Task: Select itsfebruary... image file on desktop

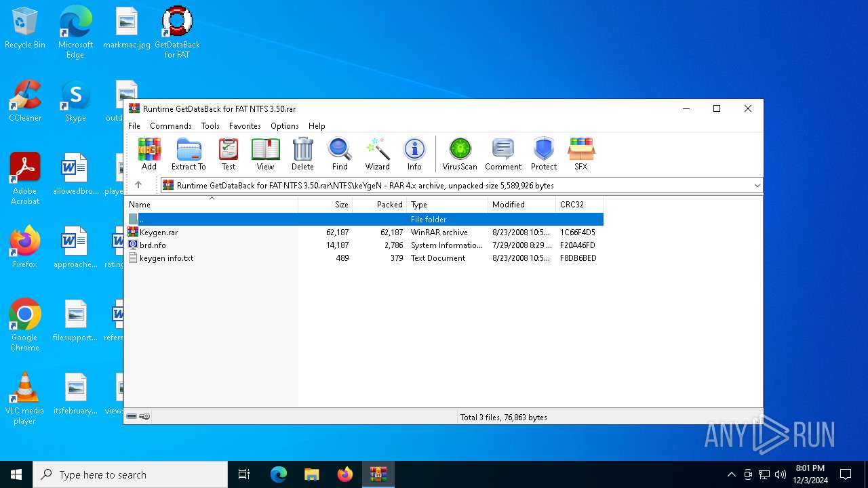Action: tap(75, 394)
